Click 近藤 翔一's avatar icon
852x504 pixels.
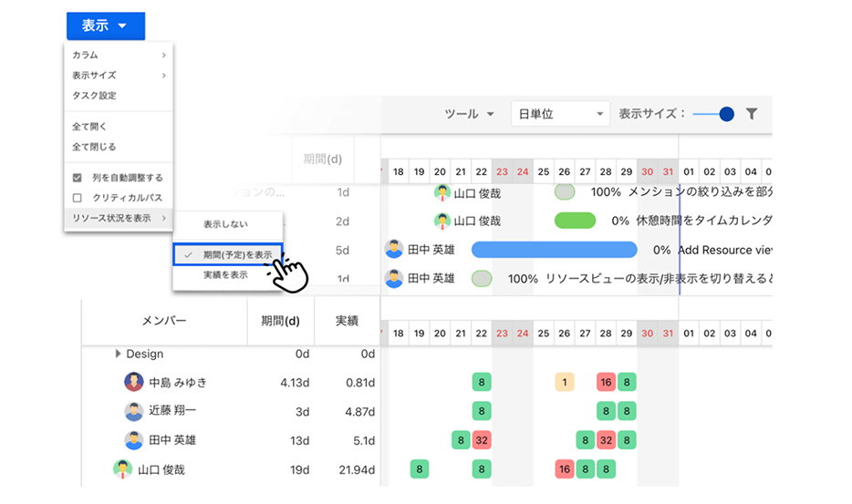pyautogui.click(x=134, y=411)
